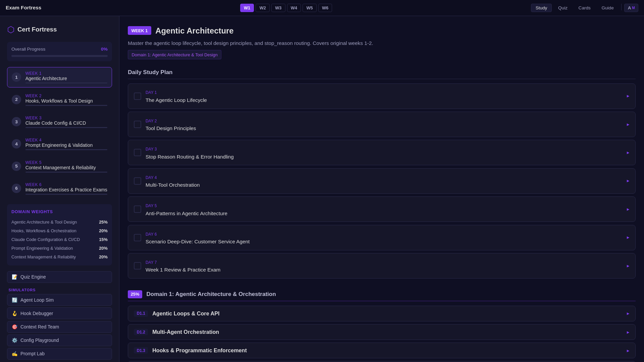644x362 pixels.
Task: Click the Prompt Lab writing-hand icon
Action: 14,354
